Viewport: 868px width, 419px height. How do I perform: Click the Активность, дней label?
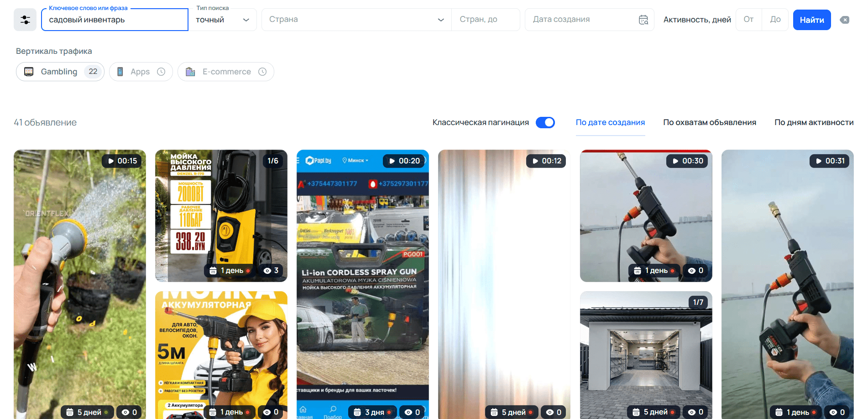pos(697,20)
